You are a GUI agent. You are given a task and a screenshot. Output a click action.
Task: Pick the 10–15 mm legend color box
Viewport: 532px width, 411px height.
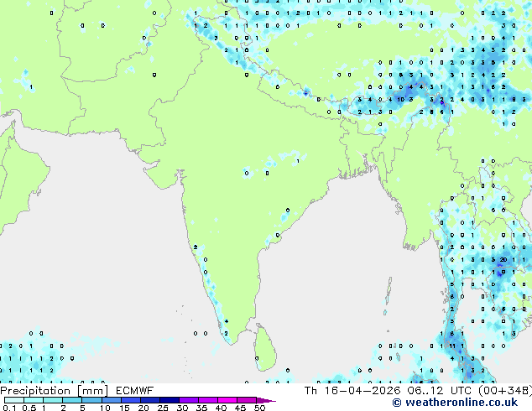[x=111, y=400]
